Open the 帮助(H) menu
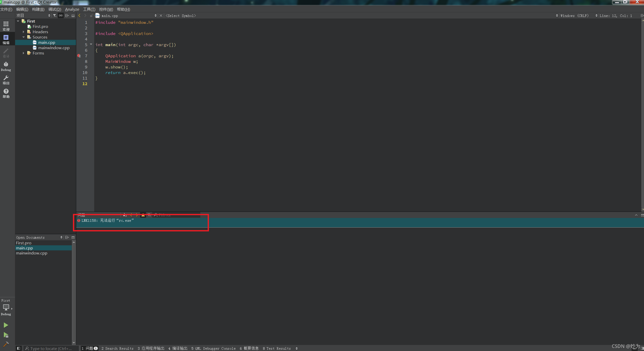Screen dimensions: 644x351 [x=124, y=9]
